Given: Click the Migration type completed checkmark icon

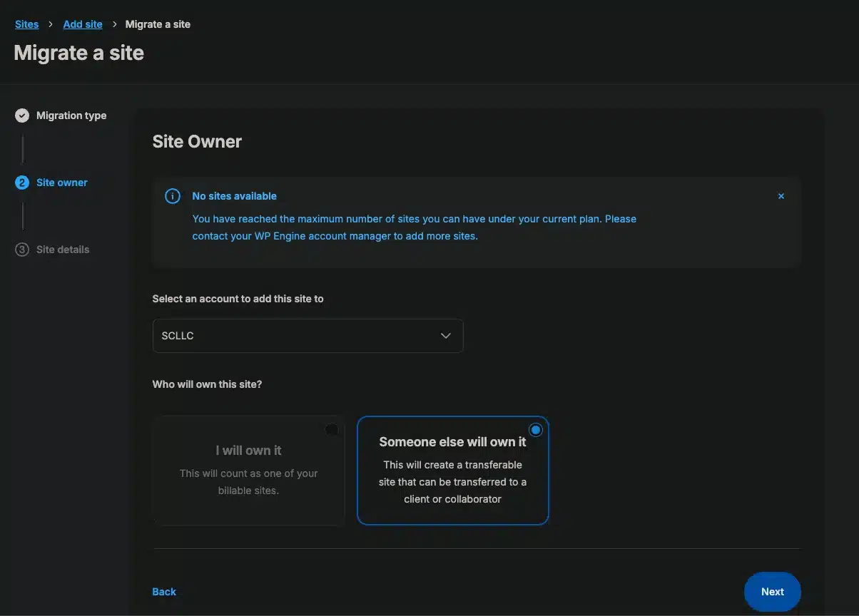Looking at the screenshot, I should (x=22, y=115).
